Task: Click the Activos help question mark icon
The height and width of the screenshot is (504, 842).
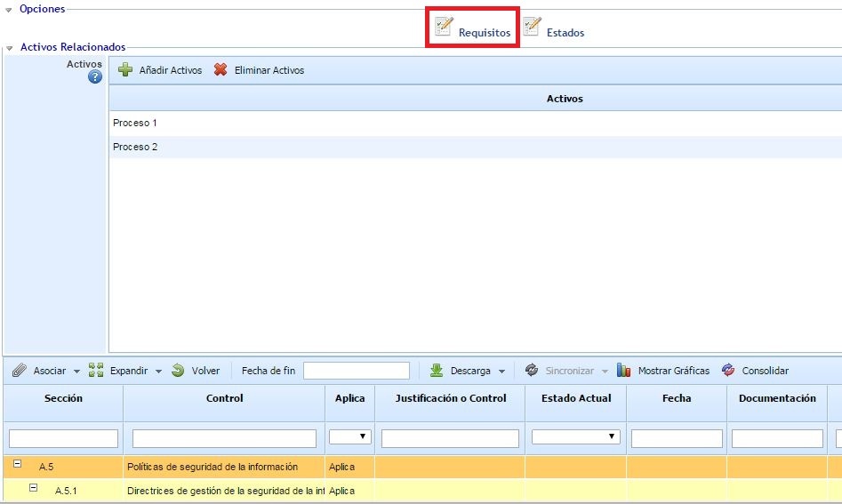Action: pyautogui.click(x=95, y=77)
